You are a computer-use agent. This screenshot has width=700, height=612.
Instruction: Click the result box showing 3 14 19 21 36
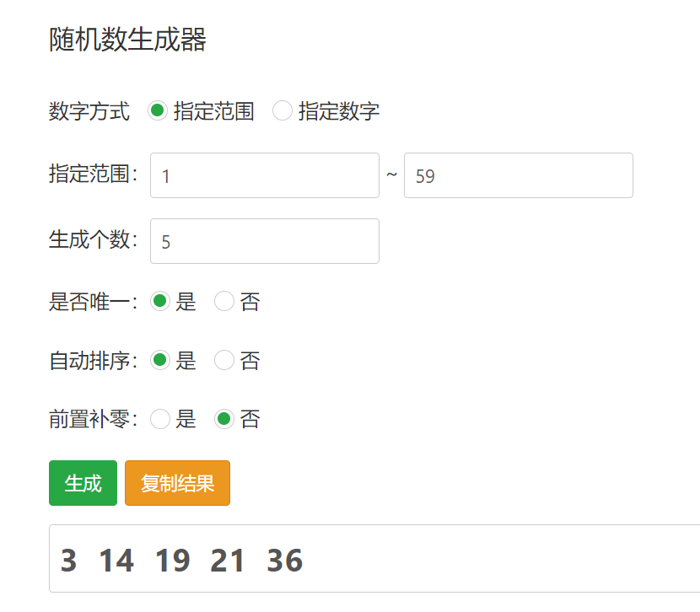coord(374,559)
